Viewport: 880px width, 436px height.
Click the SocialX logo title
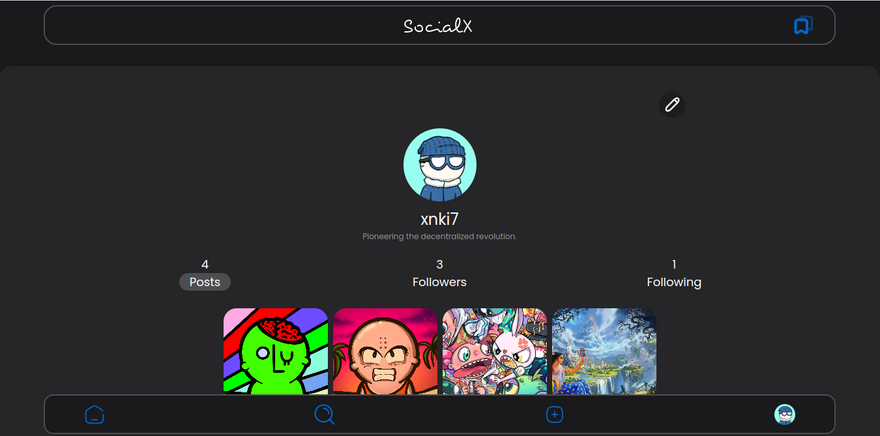click(438, 26)
